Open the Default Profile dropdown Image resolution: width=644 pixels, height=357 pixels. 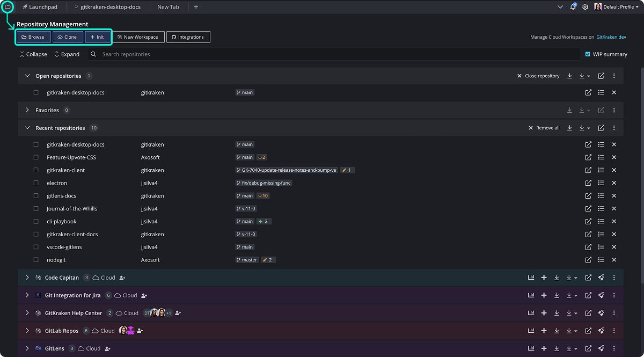[617, 7]
